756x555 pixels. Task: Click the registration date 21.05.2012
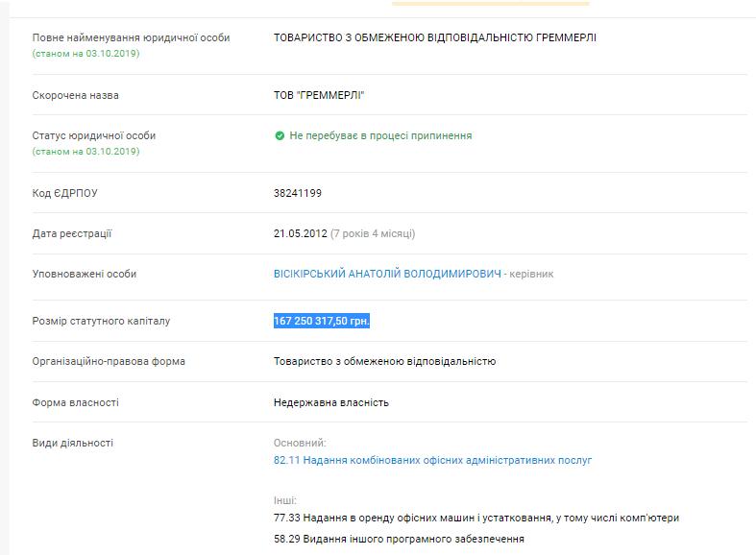click(301, 233)
